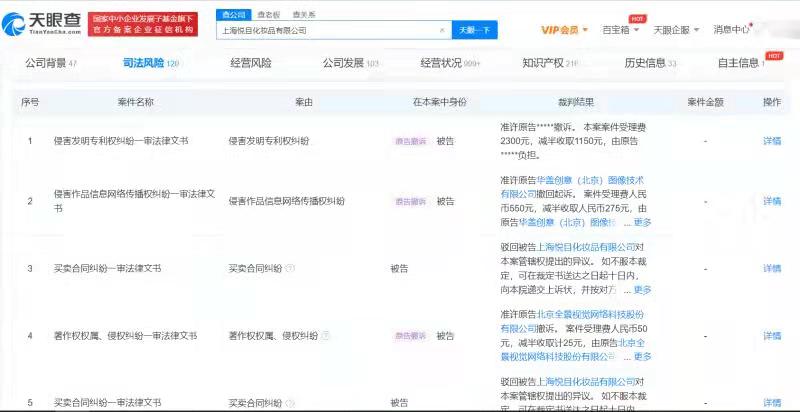Open 详情 for 著作权权属、侵权纠纷 case
The image size is (800, 412).
coord(772,336)
